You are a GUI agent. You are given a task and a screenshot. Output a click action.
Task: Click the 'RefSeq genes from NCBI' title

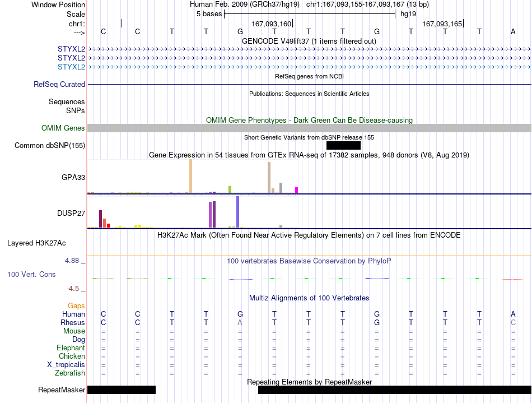(x=310, y=76)
